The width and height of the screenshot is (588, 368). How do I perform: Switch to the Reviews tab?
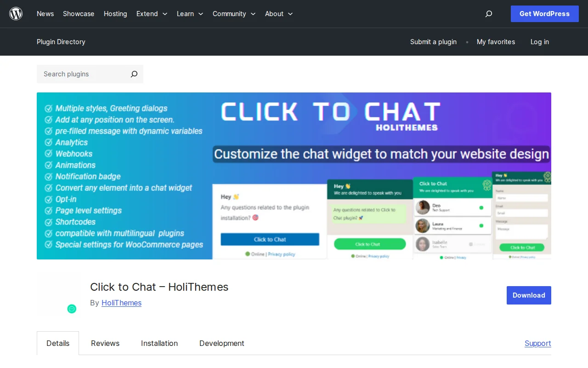[105, 343]
